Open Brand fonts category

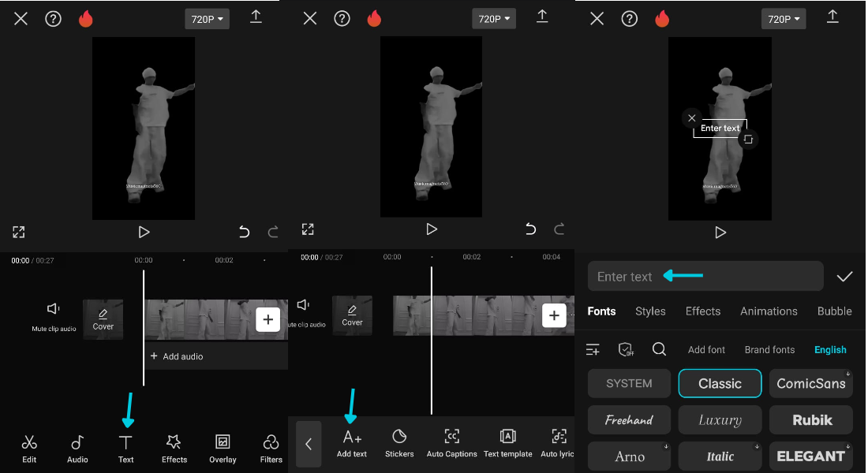pos(769,350)
